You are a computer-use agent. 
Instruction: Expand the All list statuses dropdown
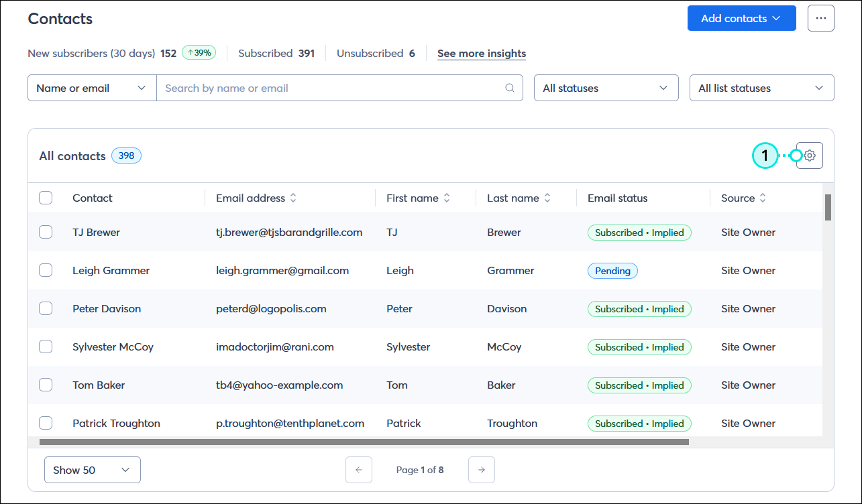tap(761, 88)
